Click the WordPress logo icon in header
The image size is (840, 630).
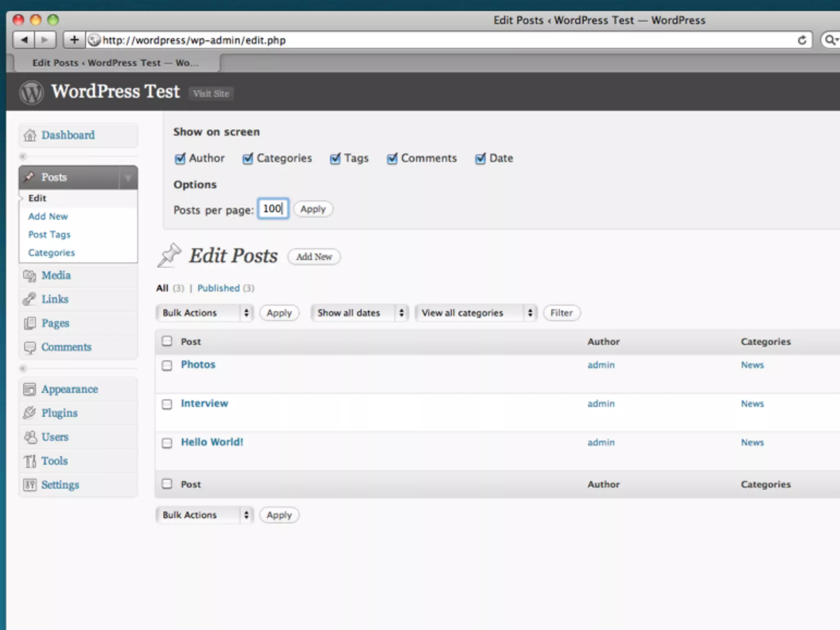[x=31, y=92]
